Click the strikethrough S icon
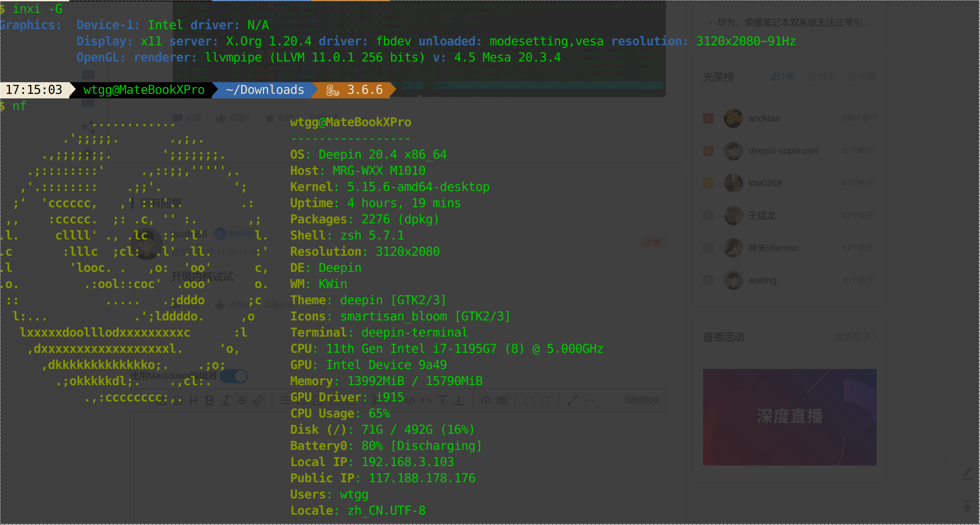Image resolution: width=980 pixels, height=525 pixels. [x=242, y=400]
